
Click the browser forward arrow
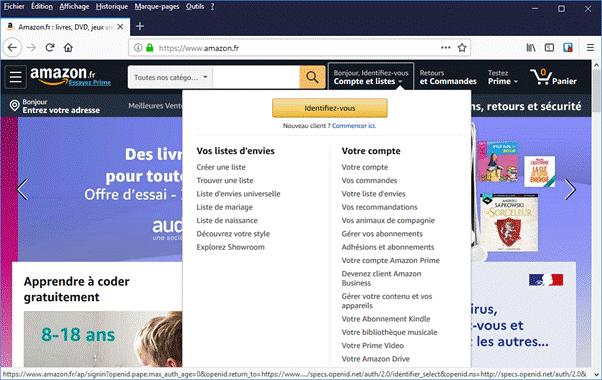(x=31, y=48)
